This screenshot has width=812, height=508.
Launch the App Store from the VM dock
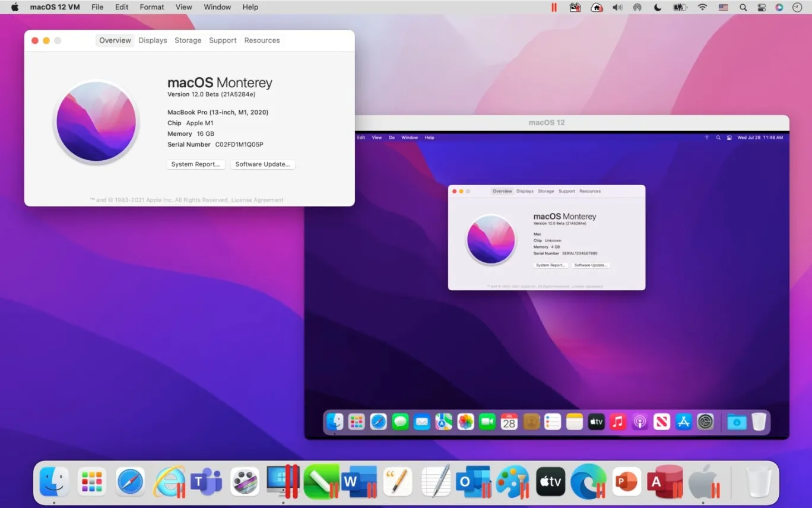[683, 421]
